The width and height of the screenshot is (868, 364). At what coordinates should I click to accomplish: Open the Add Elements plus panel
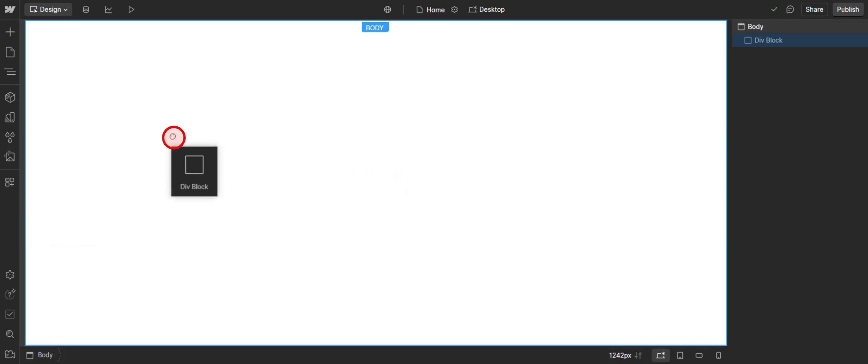point(10,32)
